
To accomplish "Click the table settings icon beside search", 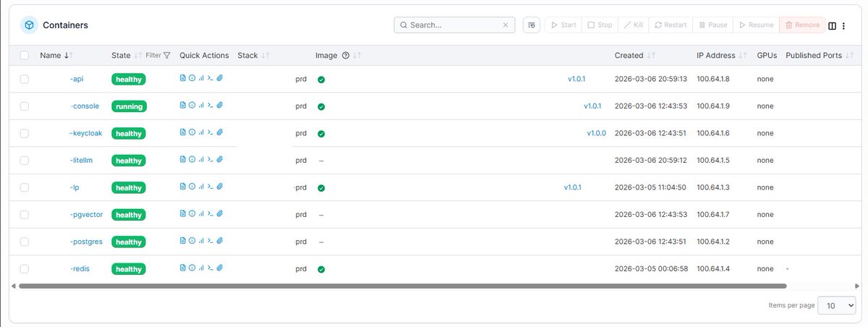I will (x=532, y=25).
